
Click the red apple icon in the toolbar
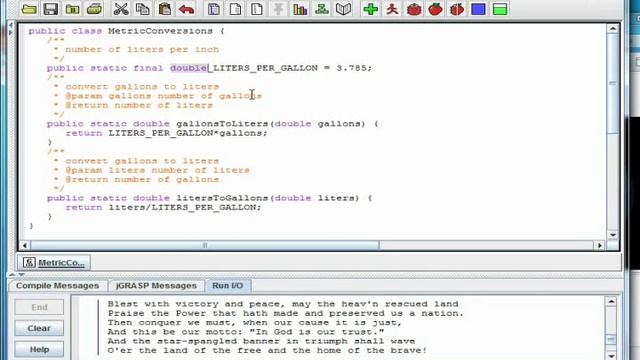click(436, 9)
